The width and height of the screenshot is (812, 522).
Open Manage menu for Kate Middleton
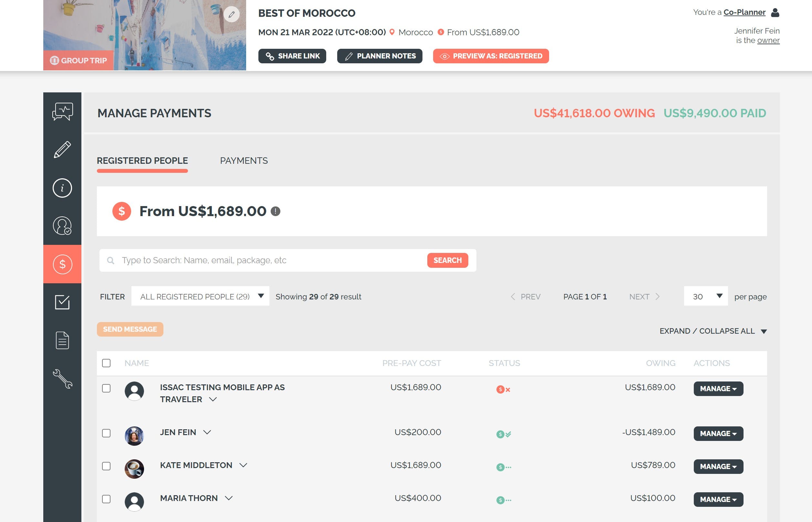pos(718,466)
